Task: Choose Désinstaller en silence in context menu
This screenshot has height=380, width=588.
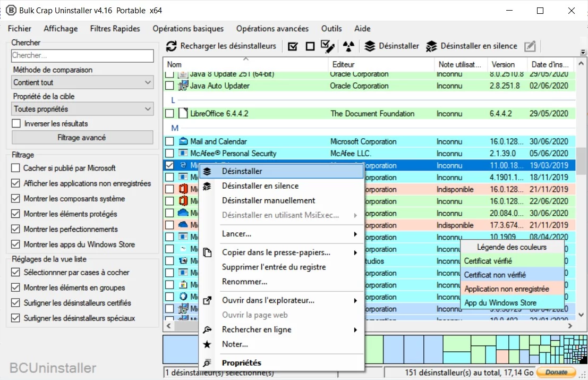Action: [281, 185]
